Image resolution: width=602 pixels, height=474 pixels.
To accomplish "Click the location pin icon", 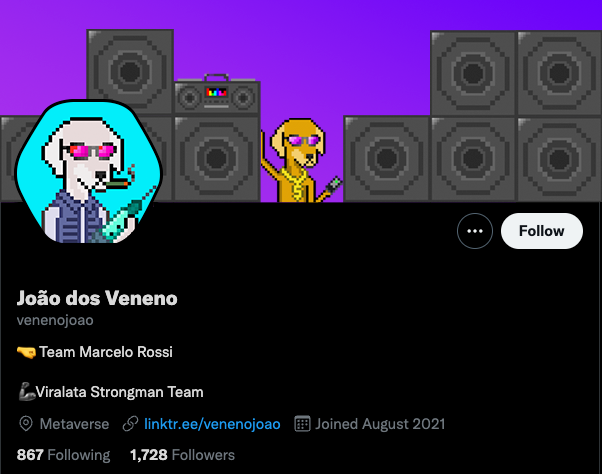I will point(26,424).
